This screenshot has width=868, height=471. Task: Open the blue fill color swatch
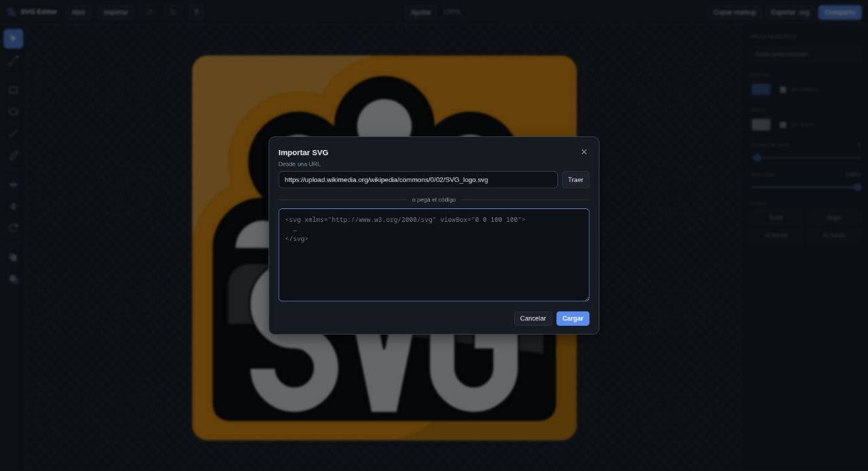pos(761,90)
